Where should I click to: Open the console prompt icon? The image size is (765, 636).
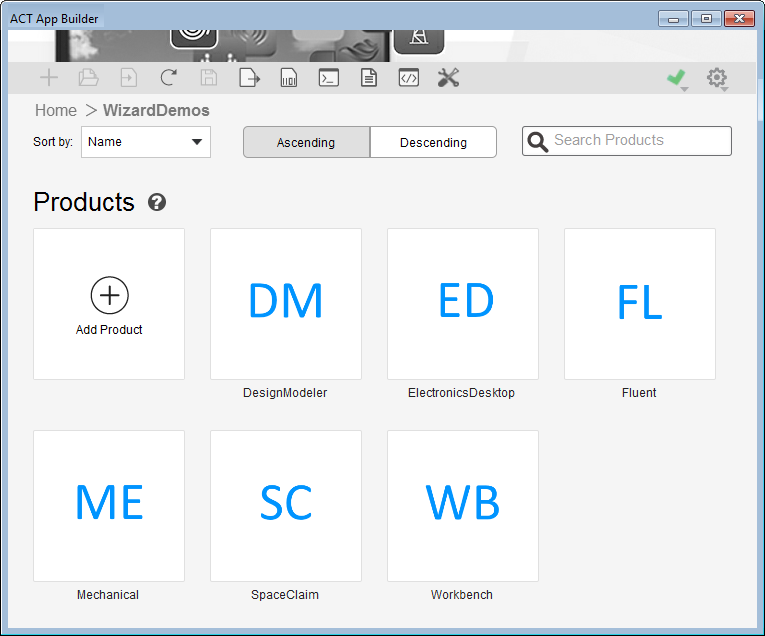[x=328, y=78]
